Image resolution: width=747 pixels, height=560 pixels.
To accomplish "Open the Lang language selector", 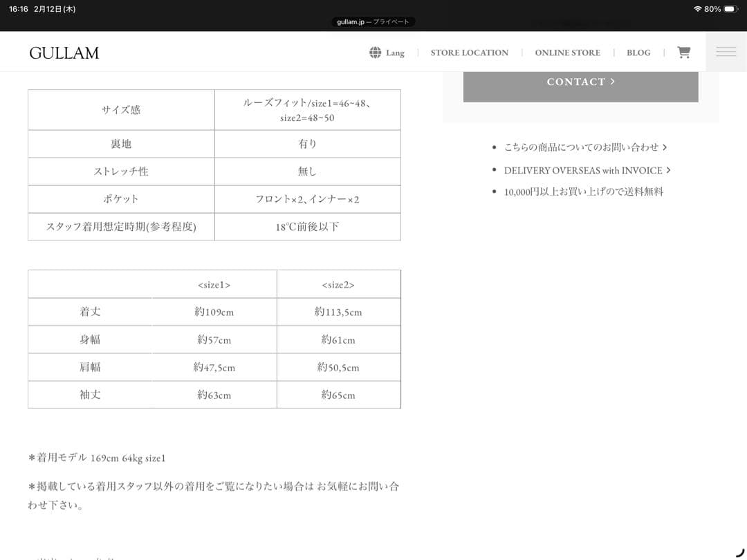I will pos(395,53).
